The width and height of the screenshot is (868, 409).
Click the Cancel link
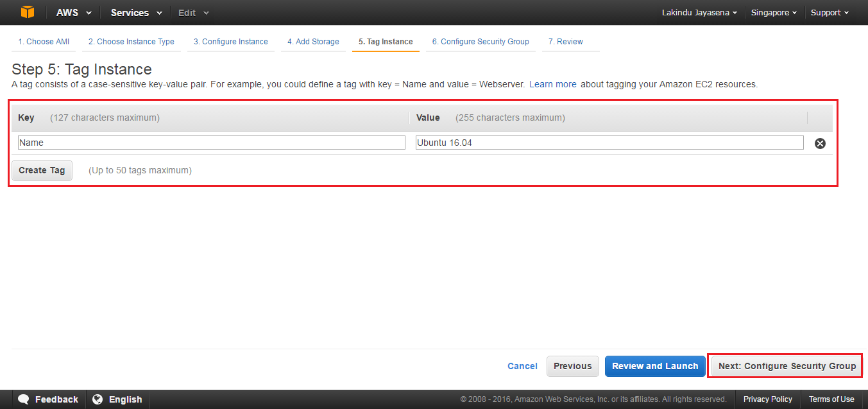click(522, 366)
